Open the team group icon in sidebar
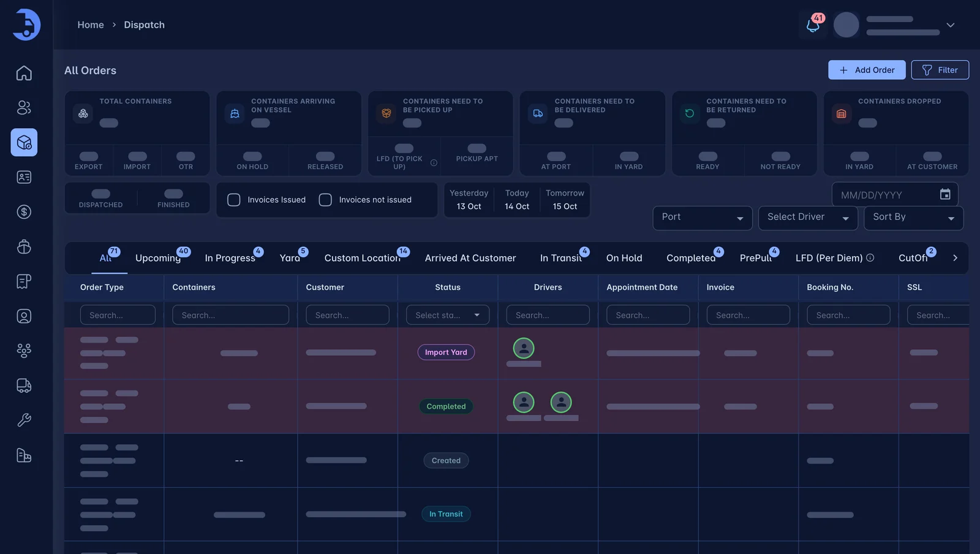This screenshot has height=554, width=980. point(24,351)
